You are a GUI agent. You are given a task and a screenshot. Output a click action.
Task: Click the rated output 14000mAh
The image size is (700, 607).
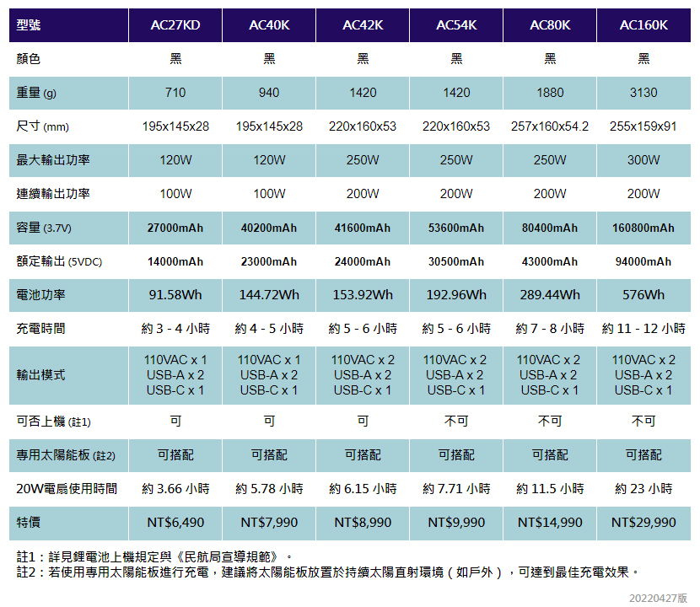click(x=175, y=261)
